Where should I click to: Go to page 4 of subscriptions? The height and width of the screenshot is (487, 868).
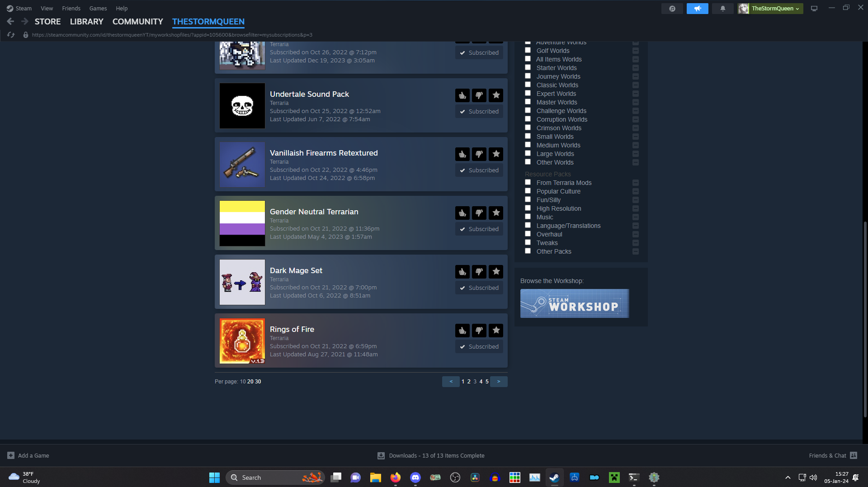[x=481, y=382]
